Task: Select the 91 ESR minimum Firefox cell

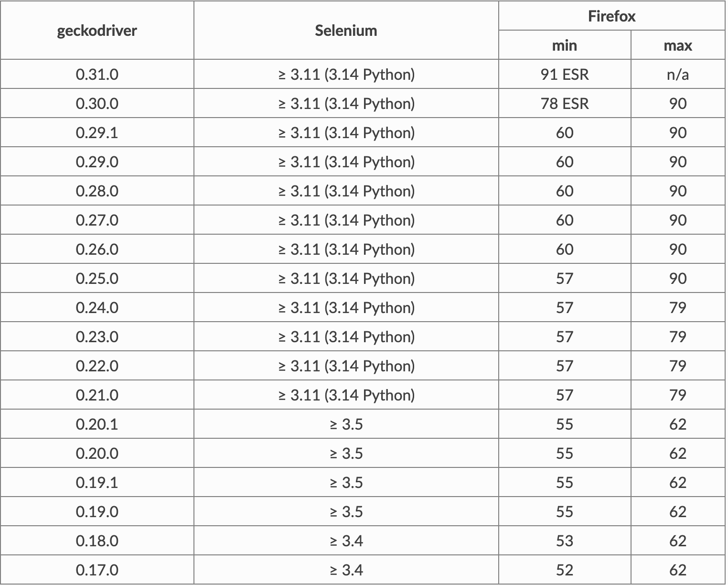Action: click(x=565, y=75)
